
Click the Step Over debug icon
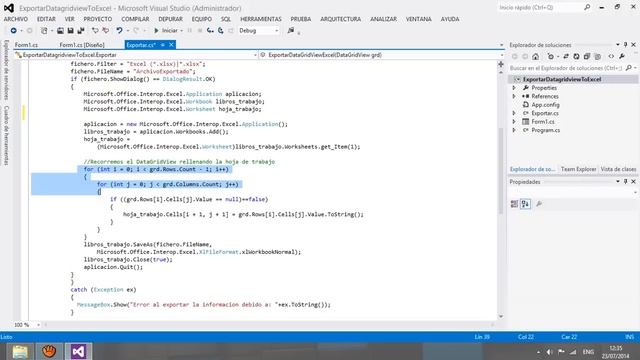coord(220,31)
